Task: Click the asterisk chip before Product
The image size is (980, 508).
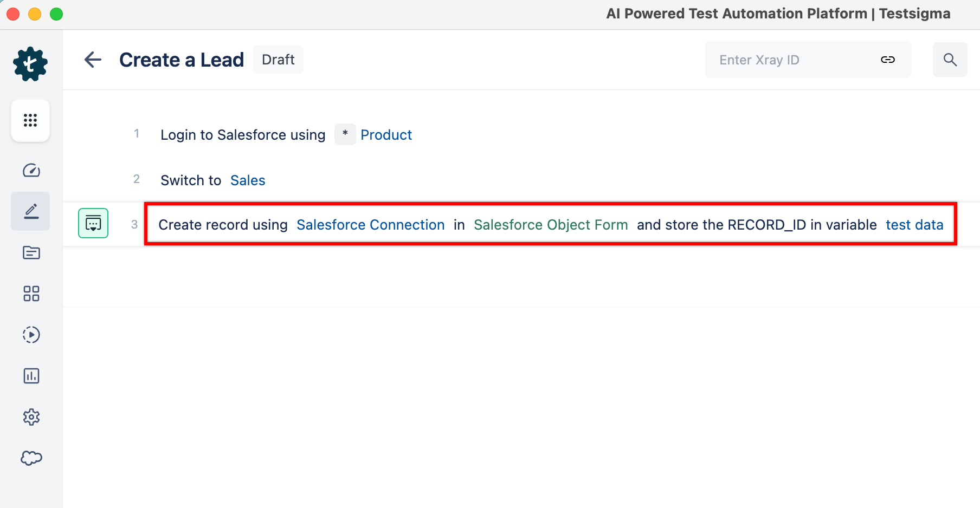Action: pyautogui.click(x=345, y=134)
